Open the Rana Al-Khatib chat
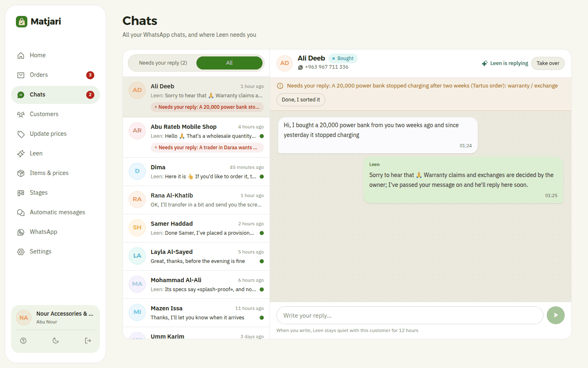This screenshot has height=368, width=588. pos(196,200)
